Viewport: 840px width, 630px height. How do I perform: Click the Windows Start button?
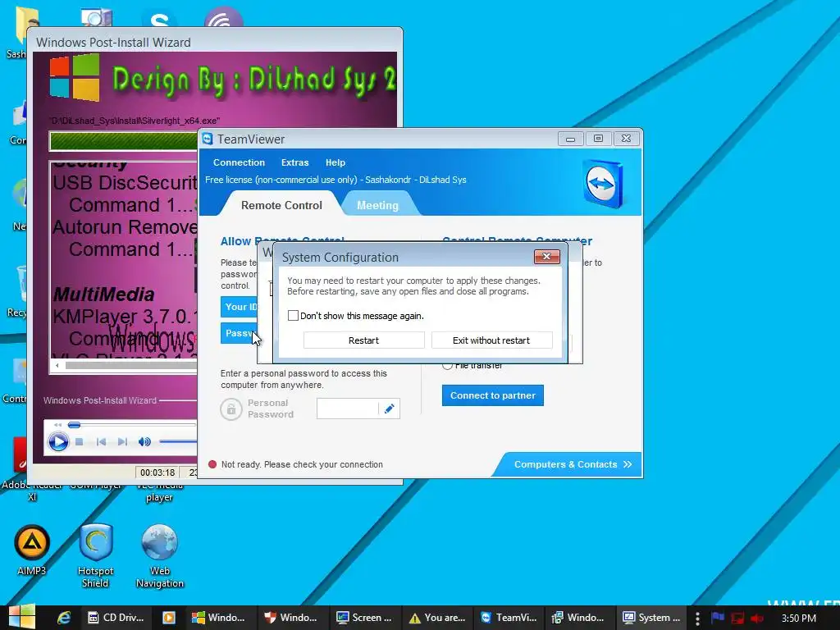[21, 617]
